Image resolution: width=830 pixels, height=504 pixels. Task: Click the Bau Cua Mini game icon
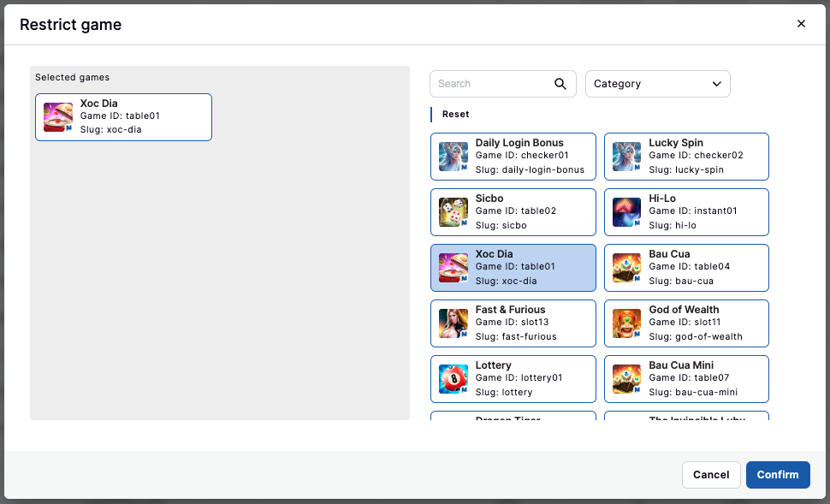pos(627,379)
